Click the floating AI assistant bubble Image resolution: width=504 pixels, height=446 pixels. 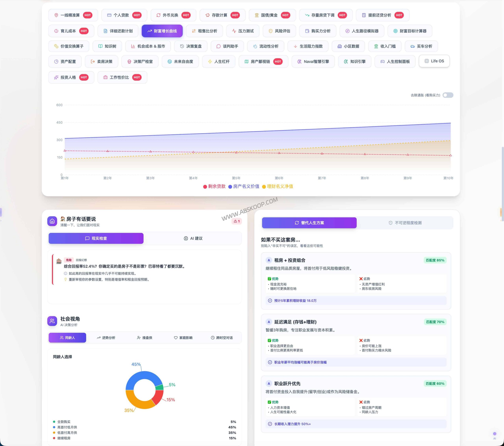tap(494, 434)
